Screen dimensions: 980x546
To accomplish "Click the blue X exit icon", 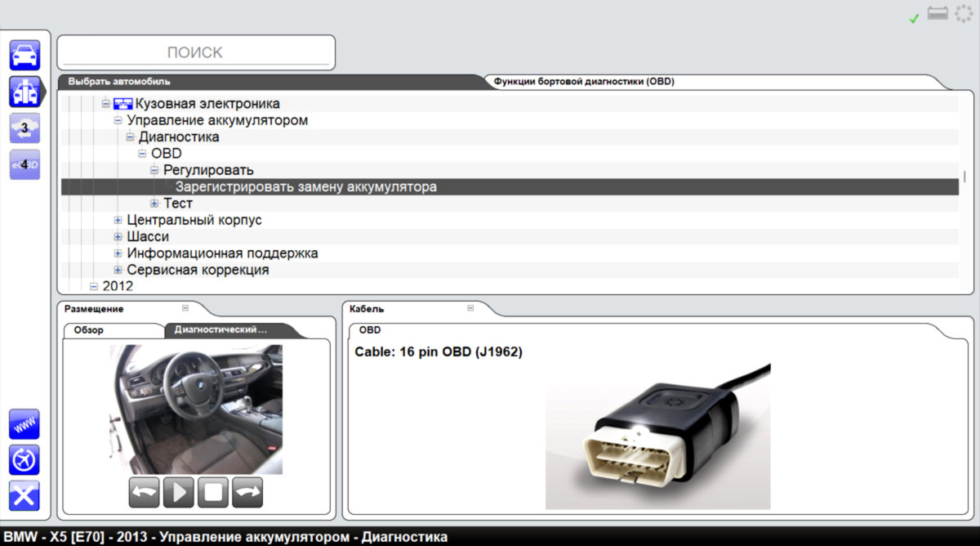I will 24,496.
